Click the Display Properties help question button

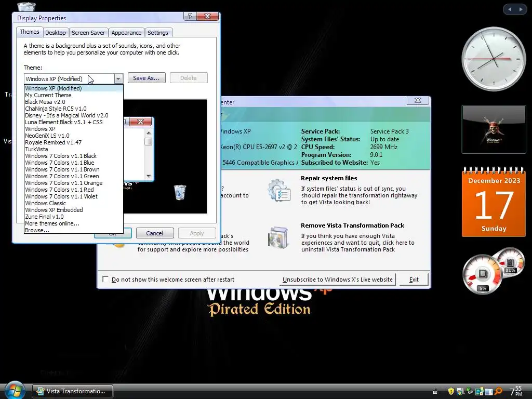(x=190, y=16)
